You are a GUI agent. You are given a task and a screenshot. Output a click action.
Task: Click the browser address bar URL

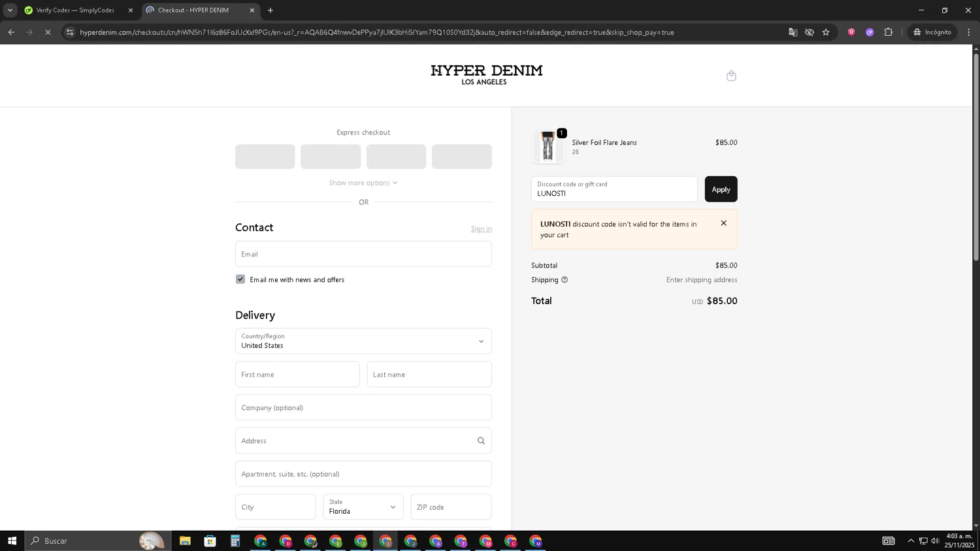coord(377,32)
